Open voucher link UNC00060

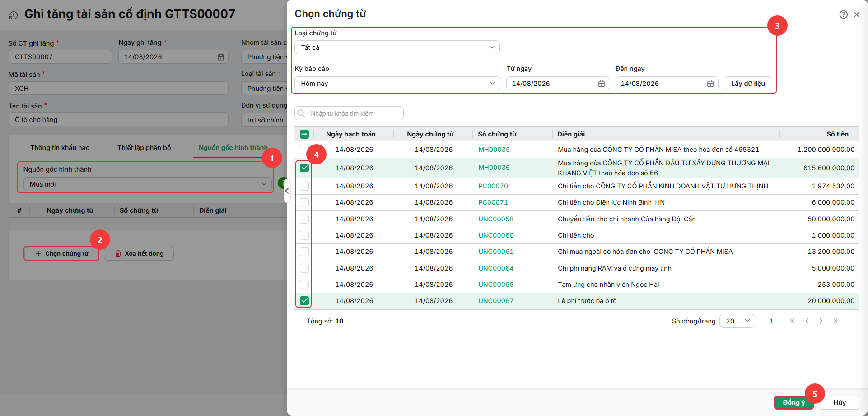tap(496, 235)
